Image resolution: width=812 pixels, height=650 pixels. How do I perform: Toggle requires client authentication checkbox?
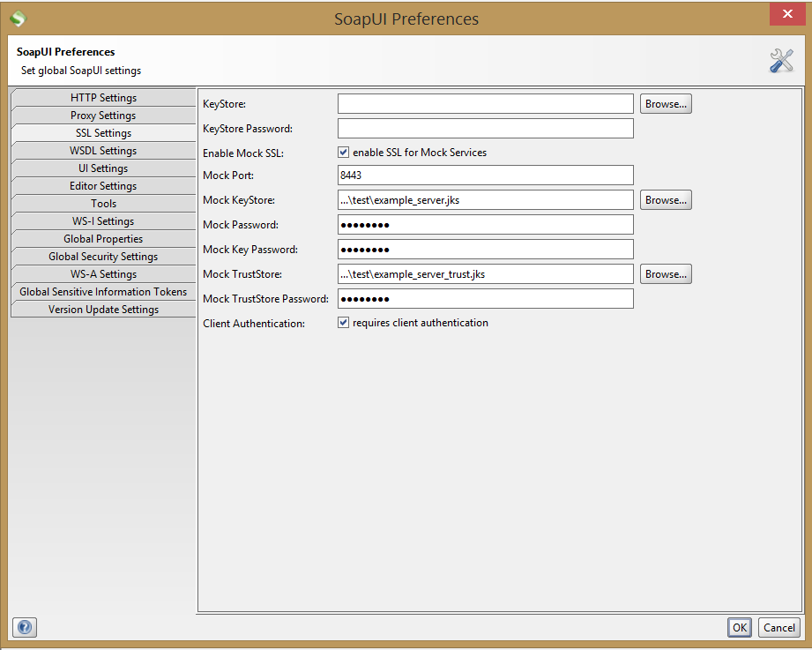[x=343, y=323]
